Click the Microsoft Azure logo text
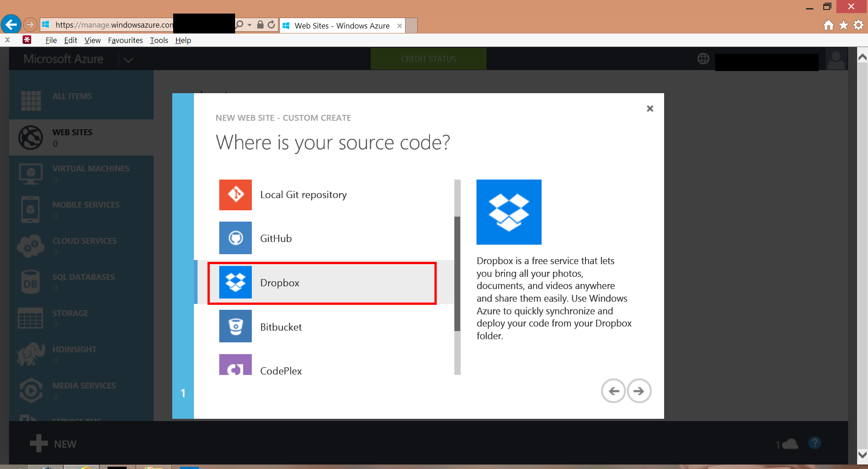This screenshot has height=469, width=868. pyautogui.click(x=63, y=59)
